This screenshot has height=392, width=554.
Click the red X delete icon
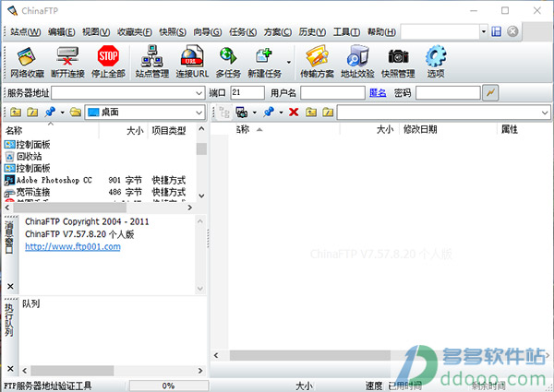pos(294,113)
